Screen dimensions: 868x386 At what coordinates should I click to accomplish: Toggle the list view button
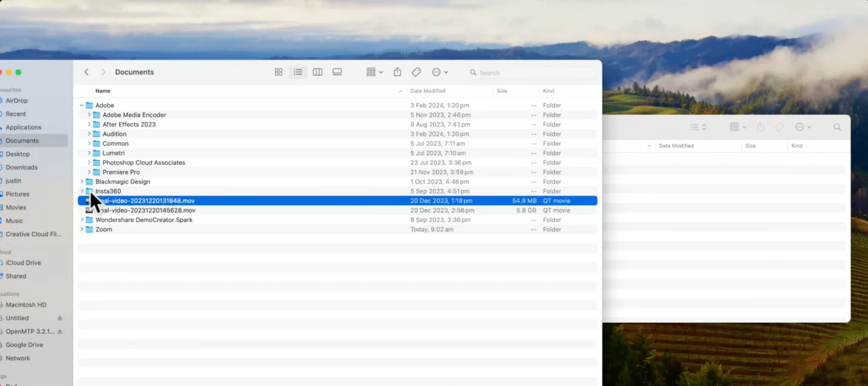(297, 72)
